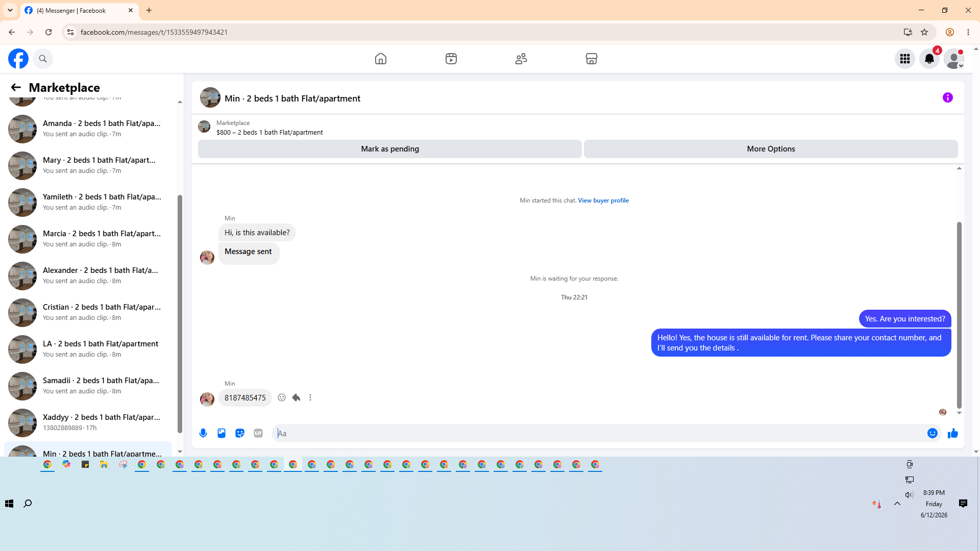Screen dimensions: 980x551
Task: Click the Min chat header avatar
Action: coord(210,98)
